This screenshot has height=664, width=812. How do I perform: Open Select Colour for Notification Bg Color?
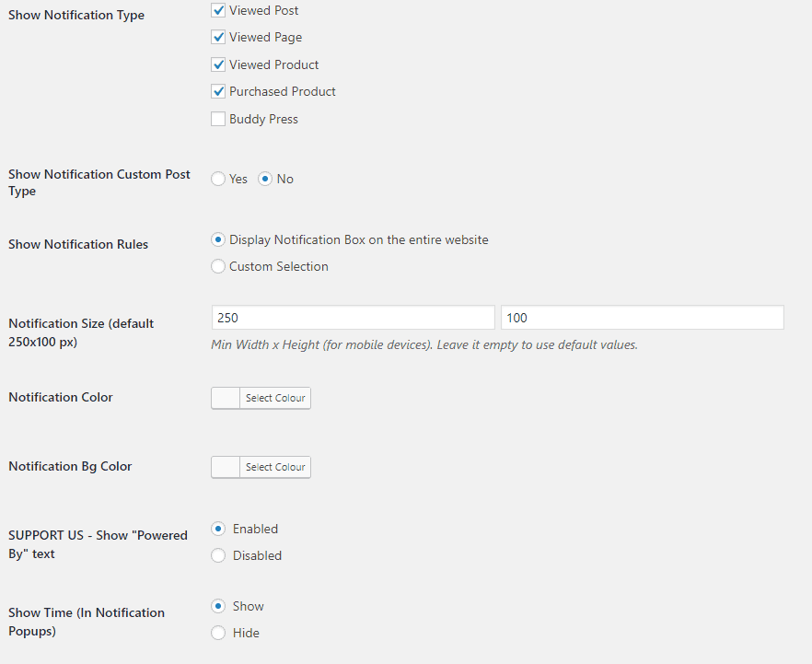[x=274, y=467]
